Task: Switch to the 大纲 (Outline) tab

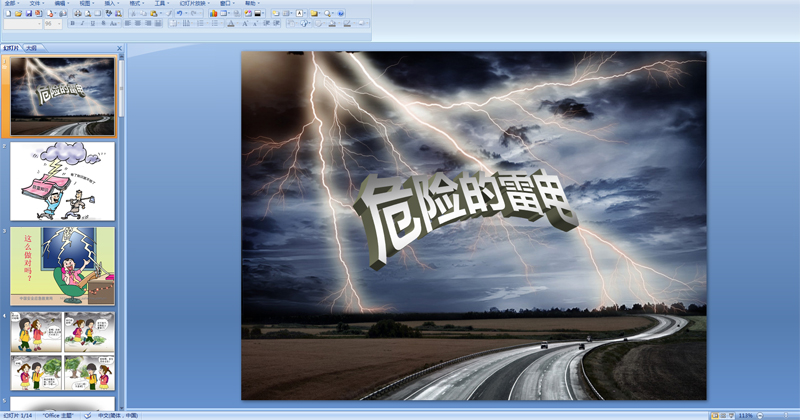Action: tap(32, 48)
